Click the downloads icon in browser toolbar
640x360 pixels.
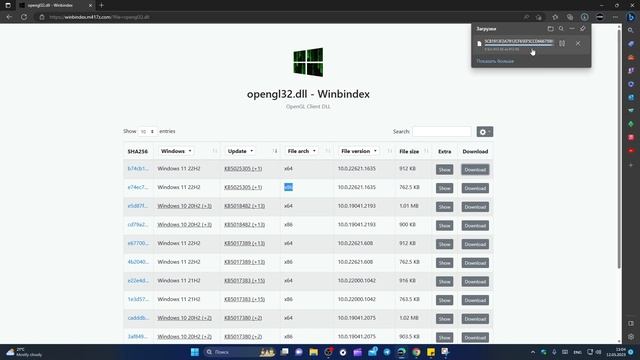(584, 17)
